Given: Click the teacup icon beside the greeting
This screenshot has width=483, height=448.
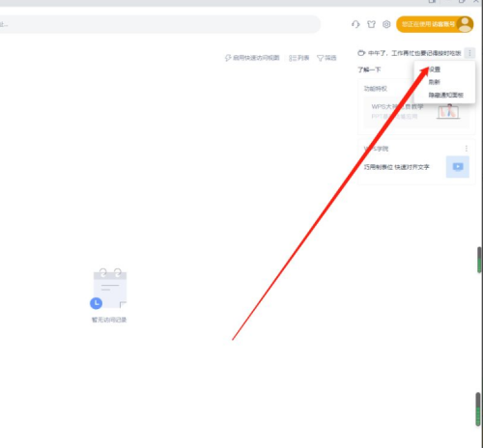Looking at the screenshot, I should click(361, 53).
